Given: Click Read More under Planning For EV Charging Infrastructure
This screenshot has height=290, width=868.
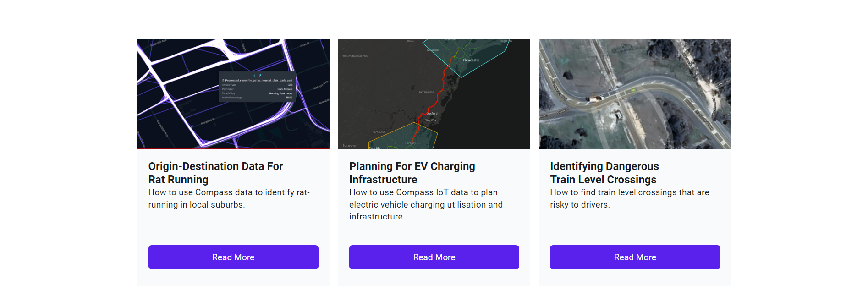Looking at the screenshot, I should pos(434,257).
